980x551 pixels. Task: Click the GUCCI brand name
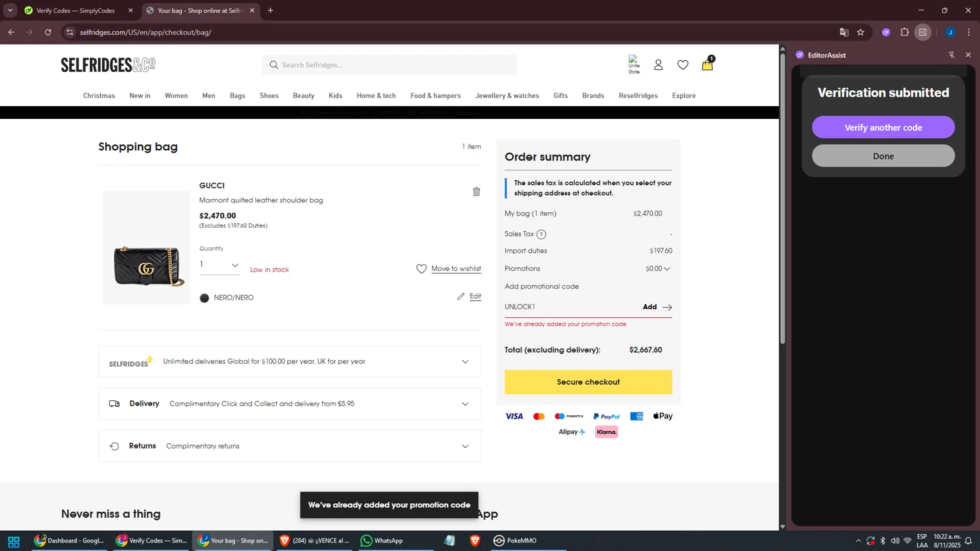click(212, 185)
